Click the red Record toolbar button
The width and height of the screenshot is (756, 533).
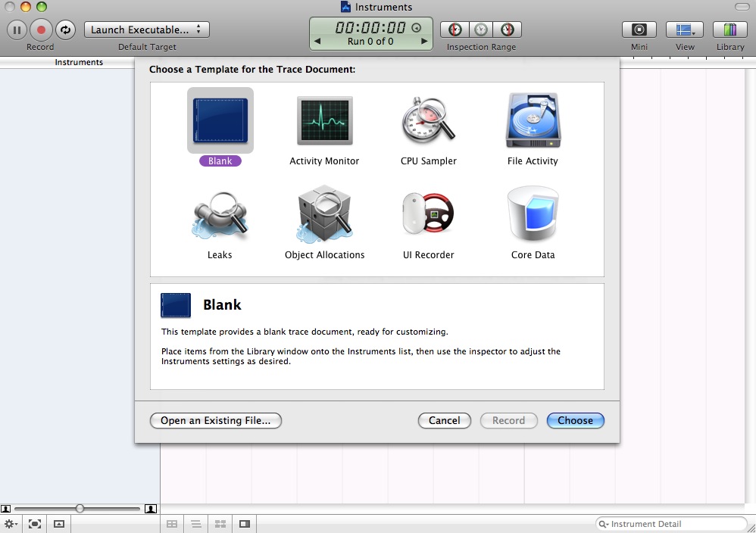41,30
